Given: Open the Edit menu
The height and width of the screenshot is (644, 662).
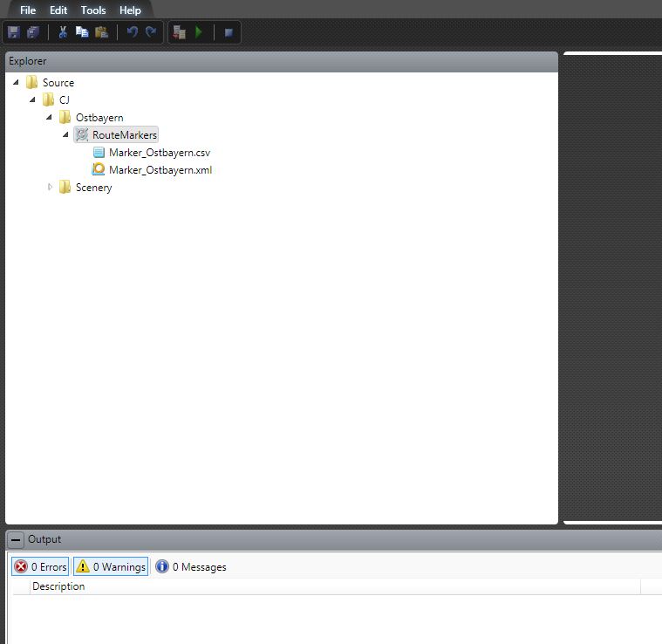Looking at the screenshot, I should (x=58, y=10).
